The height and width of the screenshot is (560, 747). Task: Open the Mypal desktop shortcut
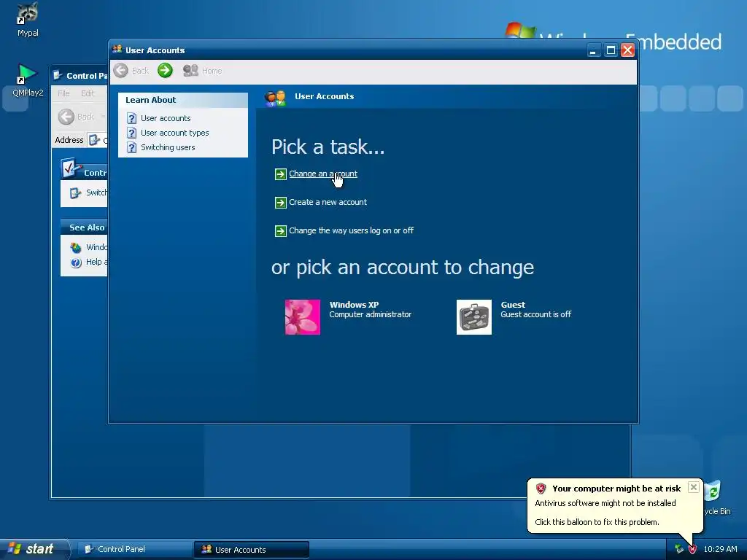(x=27, y=19)
